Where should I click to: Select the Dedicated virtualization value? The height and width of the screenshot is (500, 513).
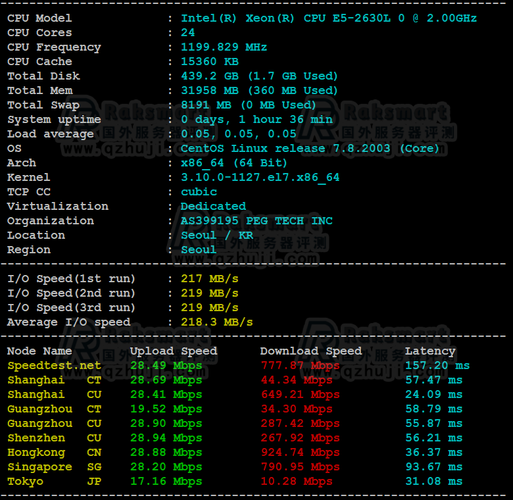213,206
